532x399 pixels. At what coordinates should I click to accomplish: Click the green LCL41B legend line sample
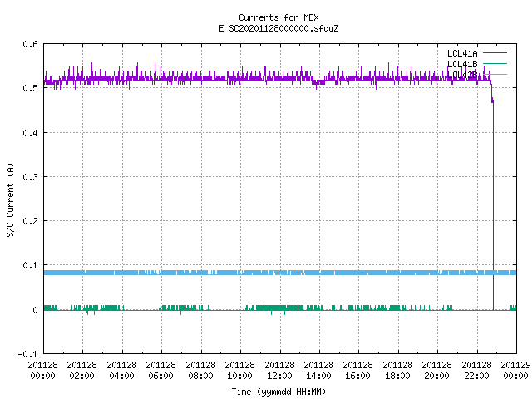click(x=495, y=63)
